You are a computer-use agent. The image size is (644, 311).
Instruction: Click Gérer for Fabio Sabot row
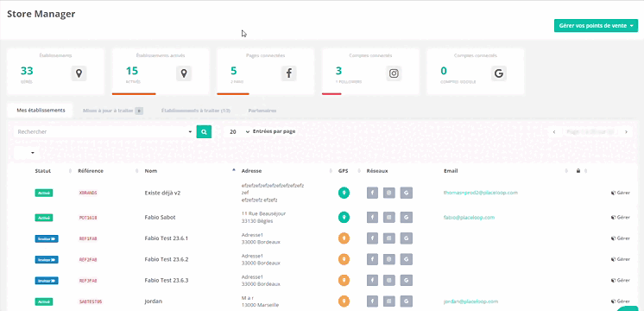pyautogui.click(x=621, y=218)
